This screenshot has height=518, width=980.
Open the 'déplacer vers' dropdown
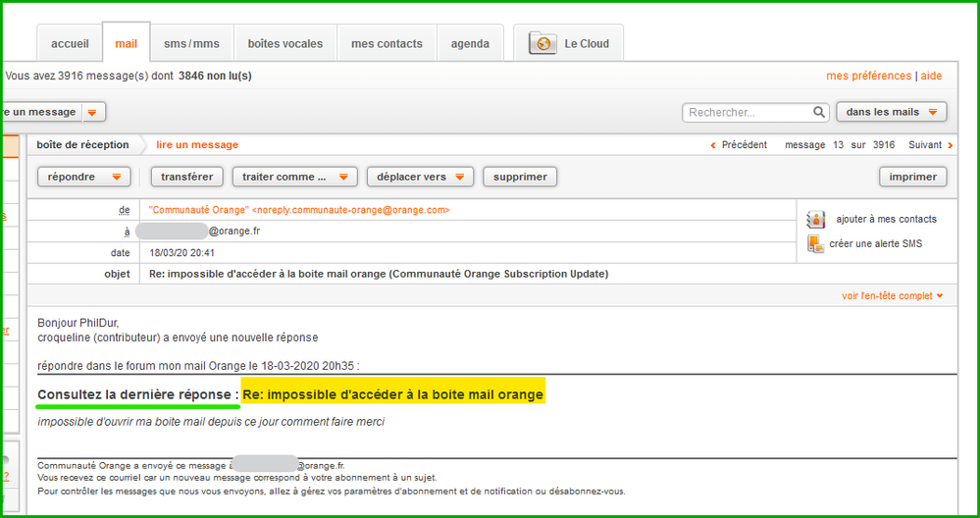(420, 177)
